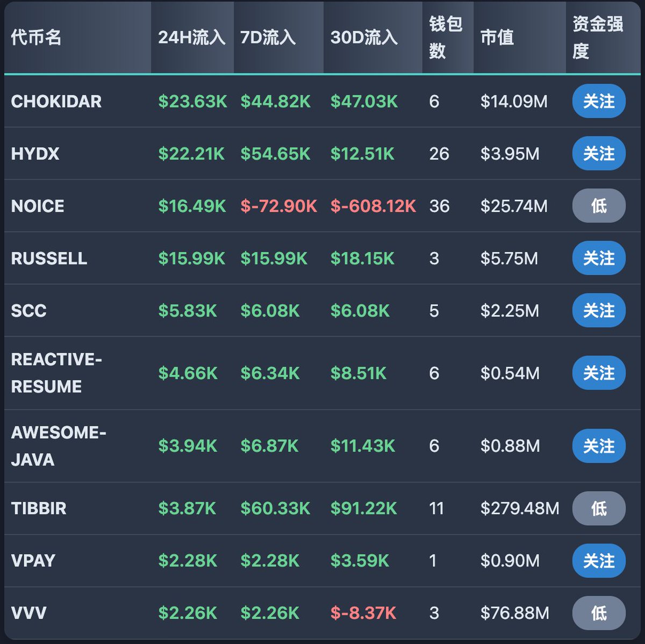Click the 钱包数 column header
The height and width of the screenshot is (644, 645).
click(x=446, y=38)
